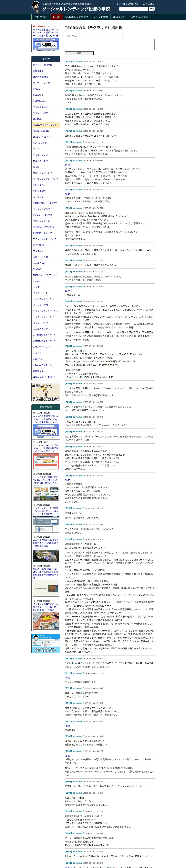Open the ブログ (1027) menu tab
This screenshot has width=186, height=868.
point(42,17)
